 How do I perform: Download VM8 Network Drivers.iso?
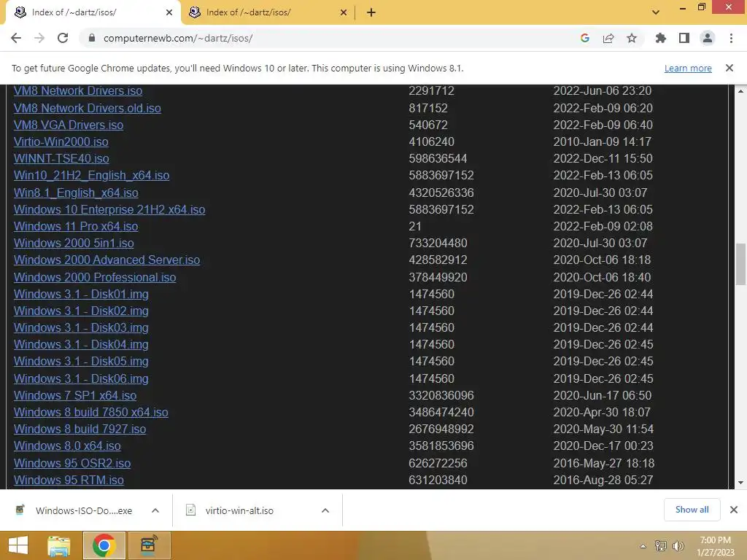point(78,91)
